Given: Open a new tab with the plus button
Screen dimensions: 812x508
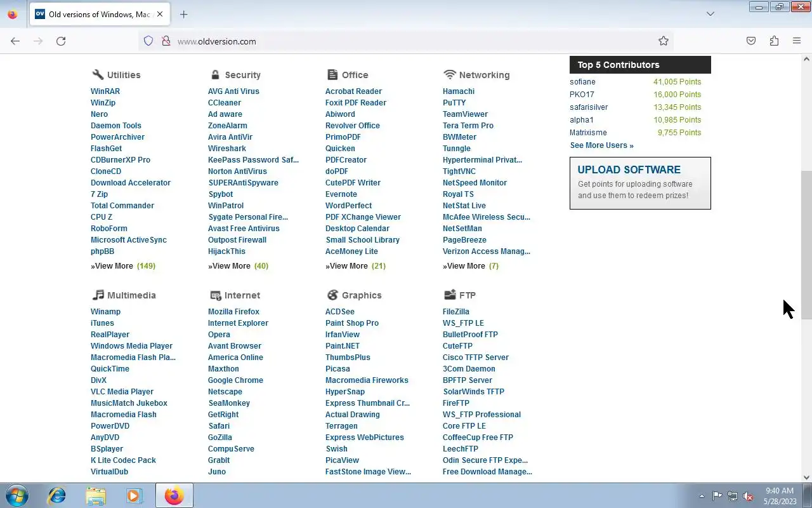Looking at the screenshot, I should pyautogui.click(x=183, y=14).
